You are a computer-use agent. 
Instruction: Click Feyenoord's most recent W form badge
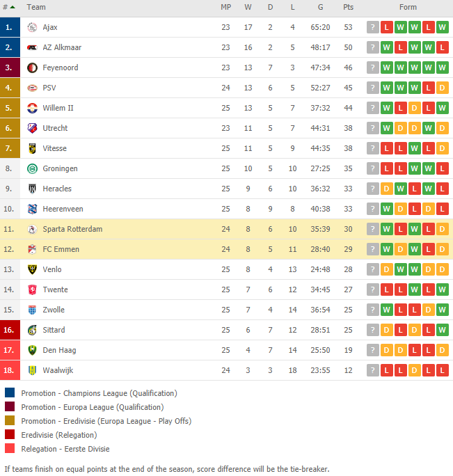[x=386, y=68]
